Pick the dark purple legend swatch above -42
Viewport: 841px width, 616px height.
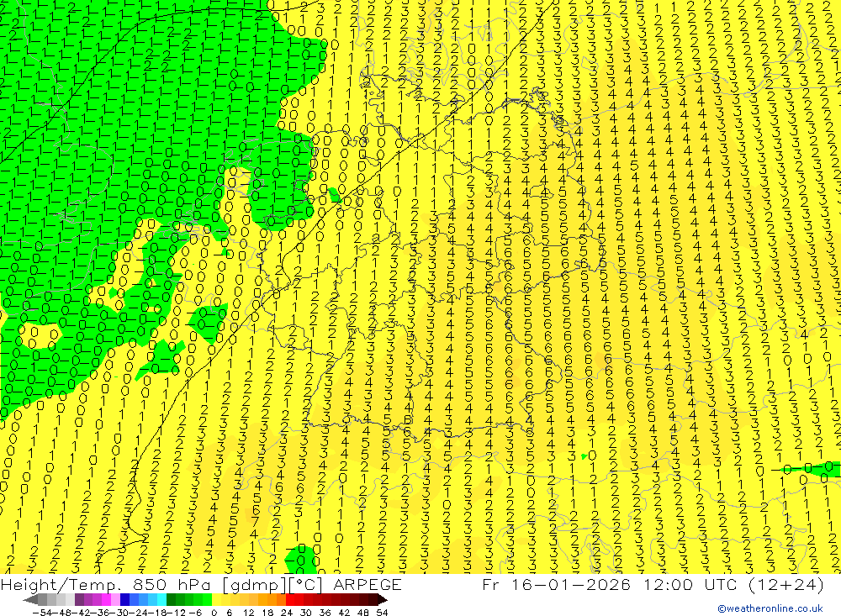[79, 600]
